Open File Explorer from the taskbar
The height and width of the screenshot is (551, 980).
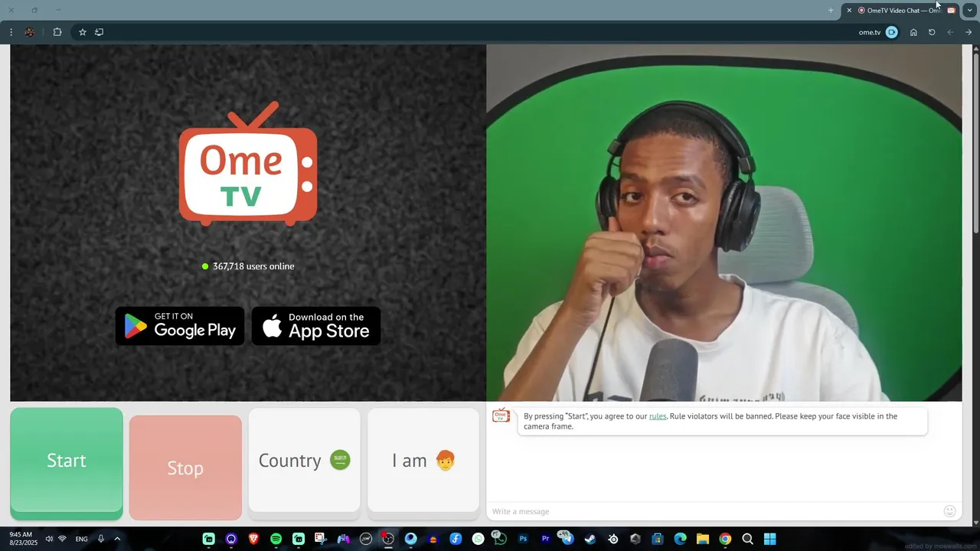[703, 539]
